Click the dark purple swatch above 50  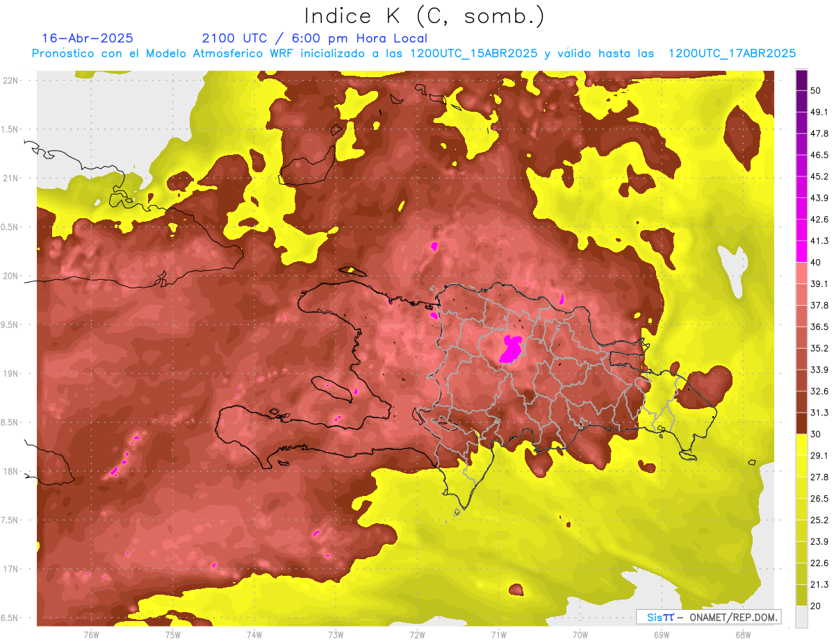801,80
